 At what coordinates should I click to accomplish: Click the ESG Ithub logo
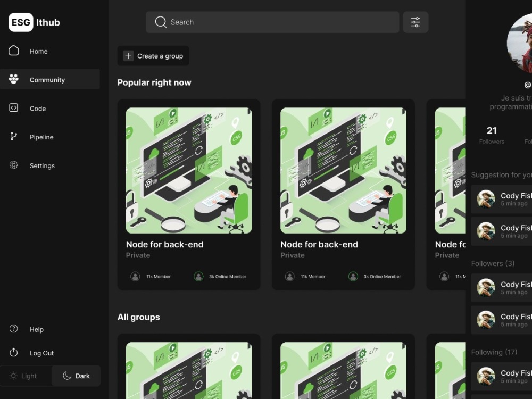point(34,22)
